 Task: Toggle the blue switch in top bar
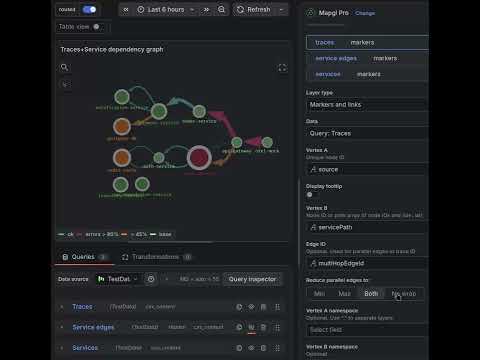[89, 10]
